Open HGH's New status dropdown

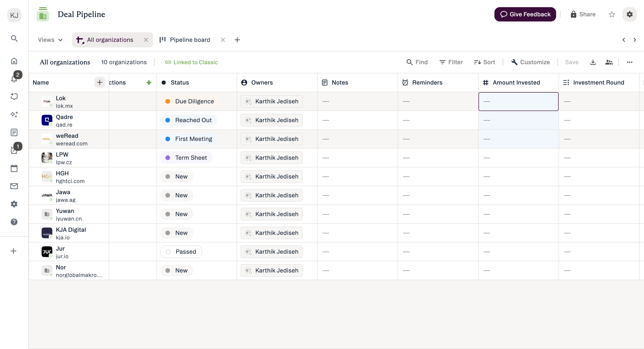click(176, 176)
